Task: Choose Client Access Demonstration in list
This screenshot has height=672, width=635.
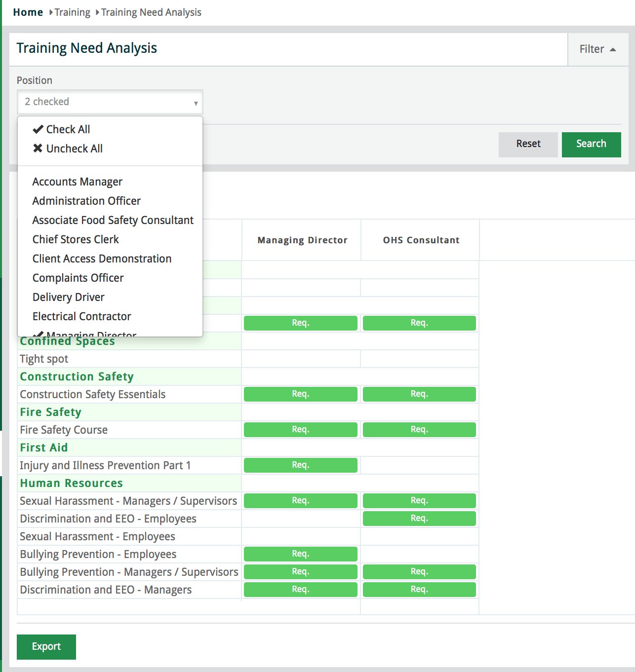Action: 102,259
